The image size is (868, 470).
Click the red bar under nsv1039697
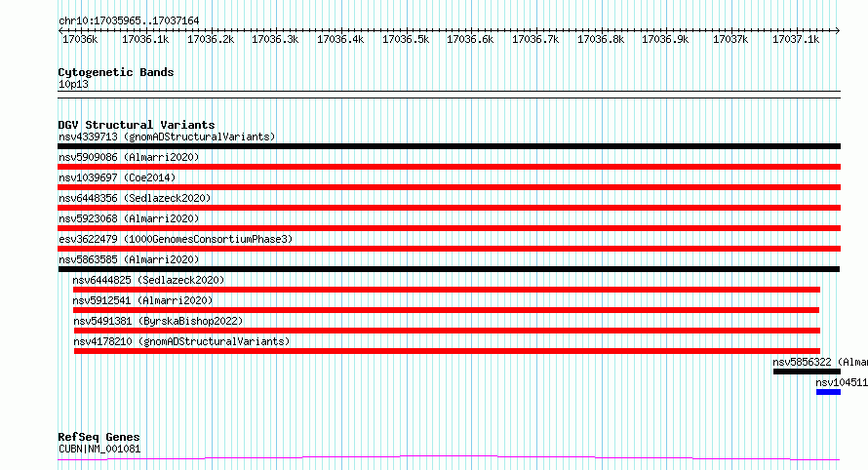pyautogui.click(x=449, y=187)
